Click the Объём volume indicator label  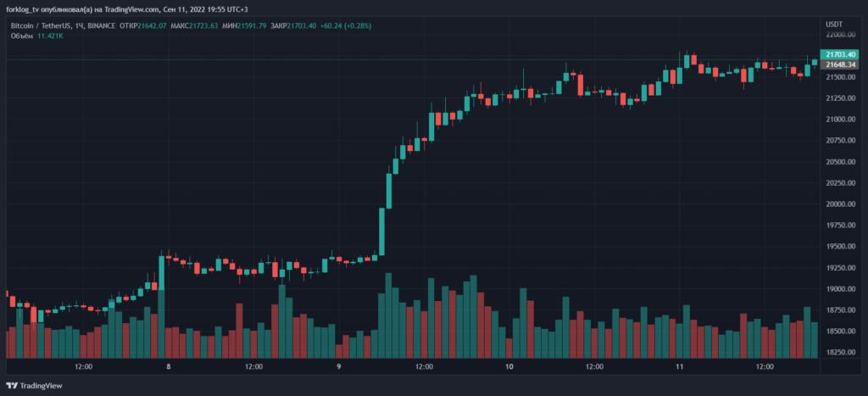(x=21, y=36)
